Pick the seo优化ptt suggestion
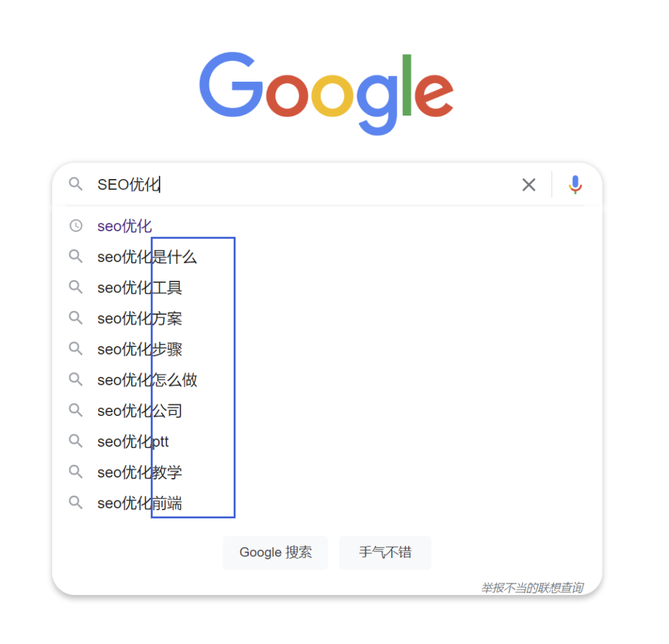 pos(133,442)
